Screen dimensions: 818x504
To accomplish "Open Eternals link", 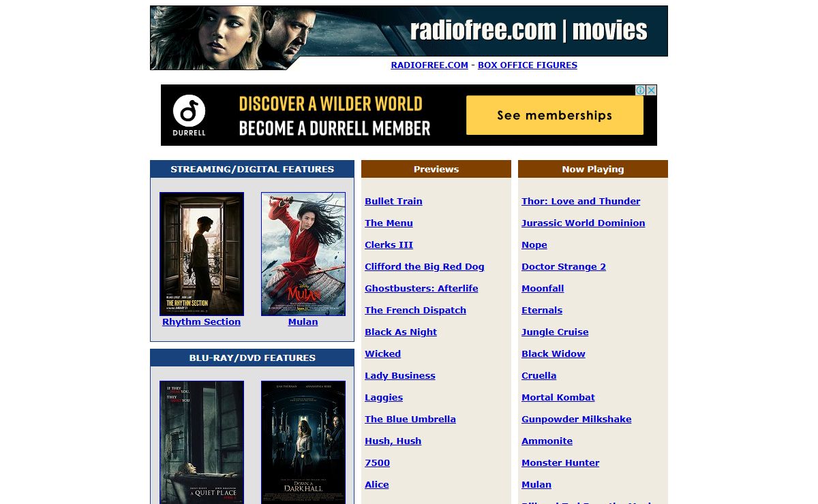I will click(542, 310).
